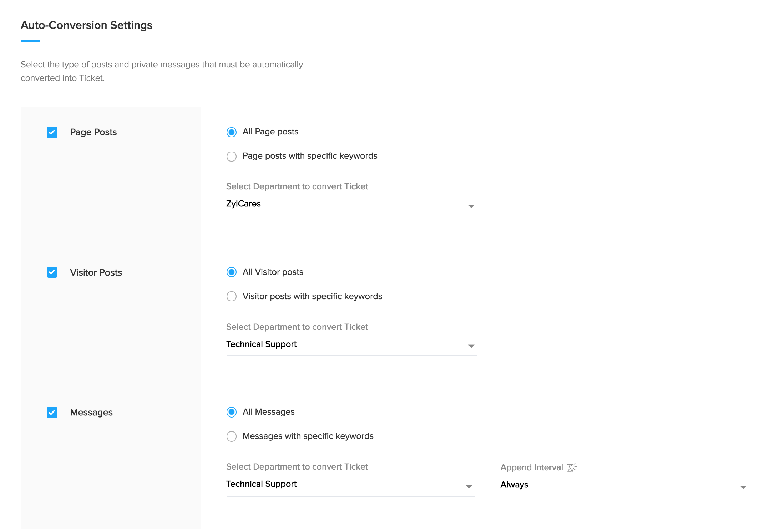This screenshot has width=780, height=532.
Task: Click the Messages section label
Action: coord(91,413)
